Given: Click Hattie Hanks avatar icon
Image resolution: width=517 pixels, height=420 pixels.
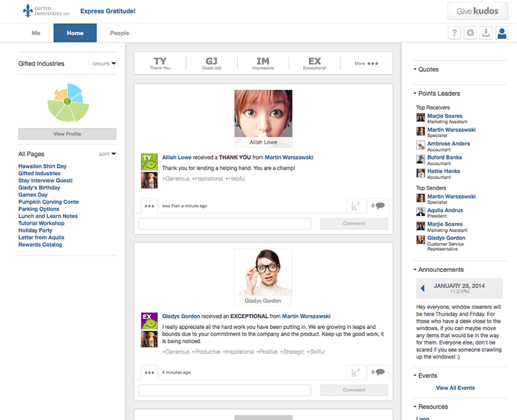Looking at the screenshot, I should coord(421,173).
